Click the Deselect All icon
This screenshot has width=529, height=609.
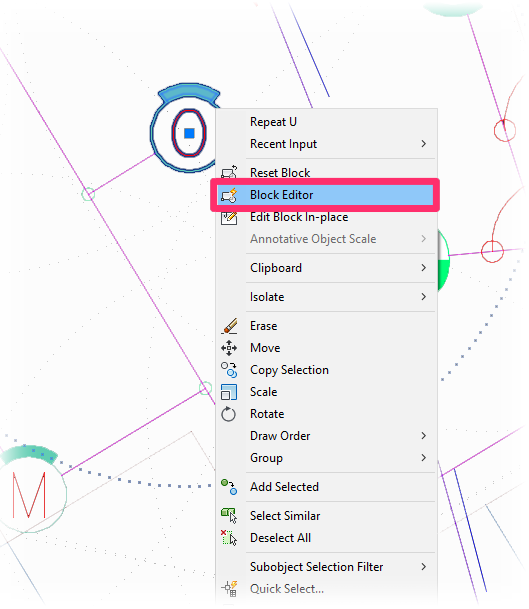tap(229, 538)
